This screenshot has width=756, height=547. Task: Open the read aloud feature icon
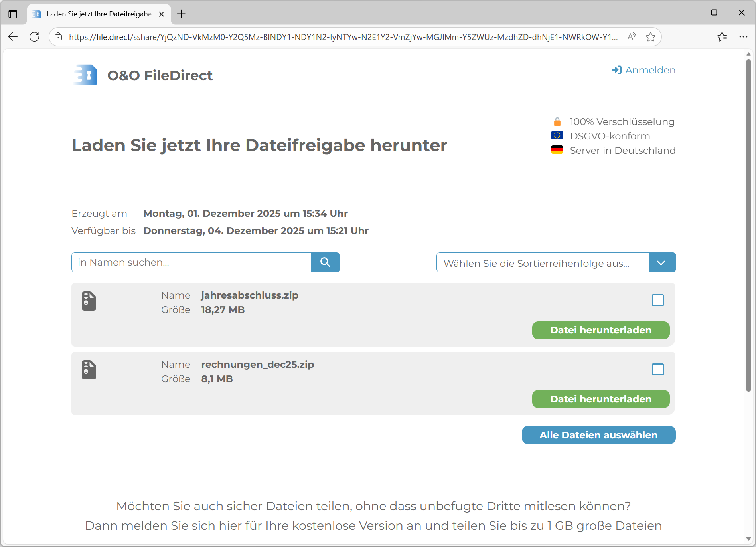(632, 37)
